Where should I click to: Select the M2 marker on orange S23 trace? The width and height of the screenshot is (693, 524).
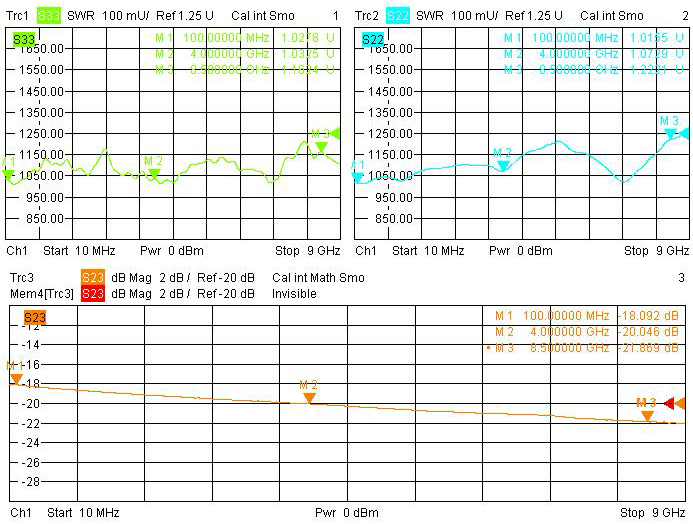pos(309,397)
